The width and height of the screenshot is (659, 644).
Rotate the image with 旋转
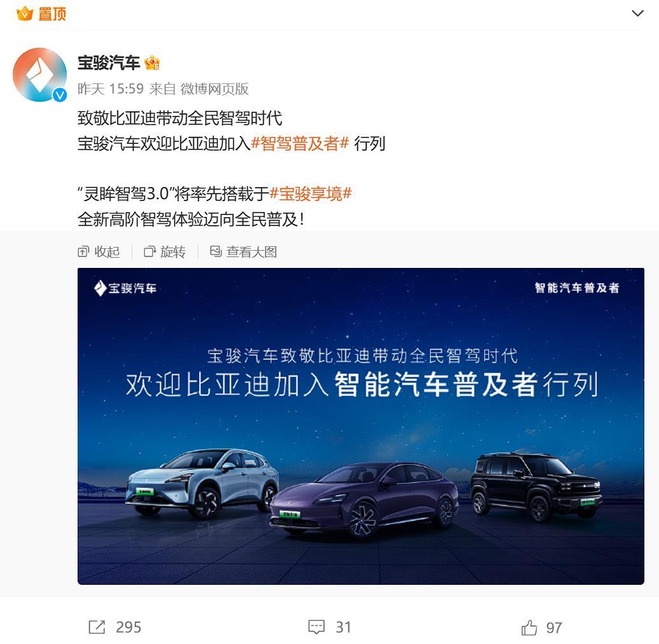pos(165,252)
